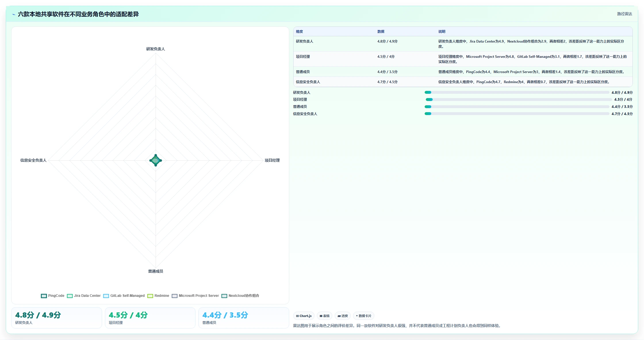Click the 信息安全负责人 progress bar

coord(517,114)
